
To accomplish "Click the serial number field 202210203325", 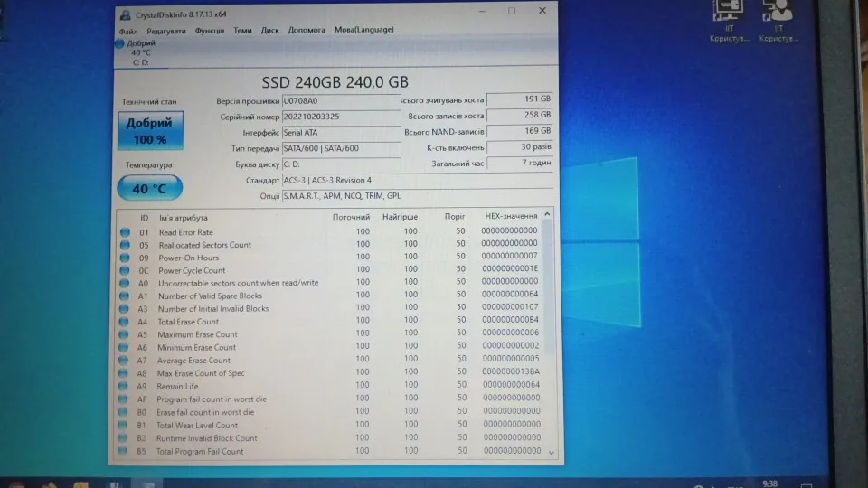I will pos(341,117).
